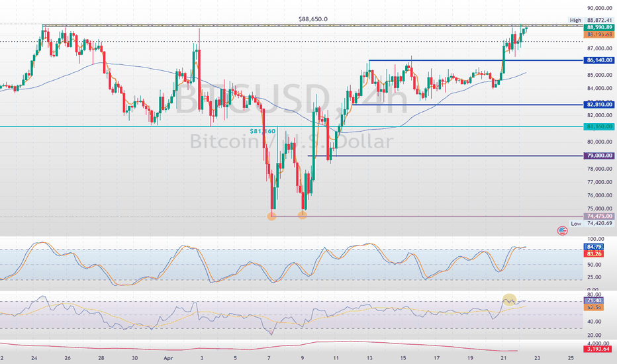Viewport: 617px width, 364px height.
Task: Click the 40.00 RSI scale value
Action: 595,322
